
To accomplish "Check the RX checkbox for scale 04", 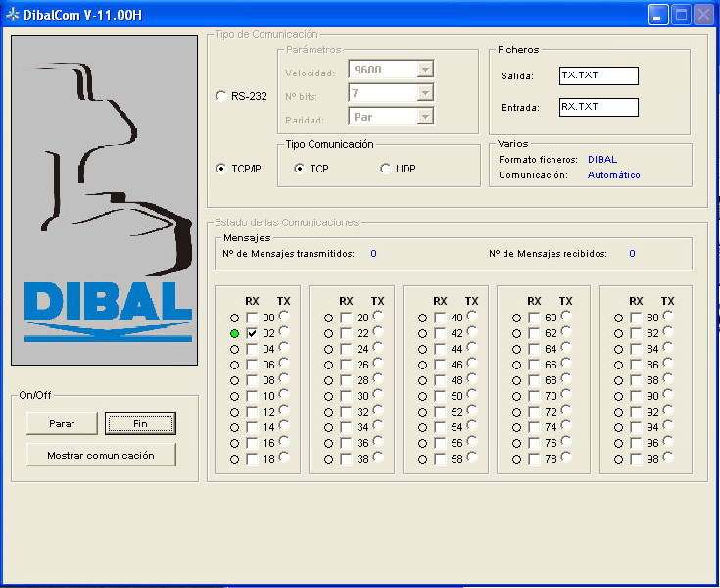I will coord(252,349).
